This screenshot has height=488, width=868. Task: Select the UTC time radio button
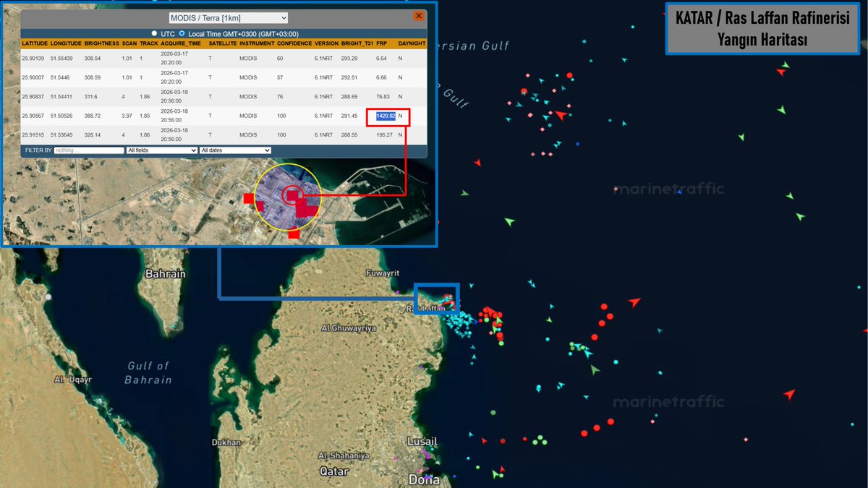point(154,33)
